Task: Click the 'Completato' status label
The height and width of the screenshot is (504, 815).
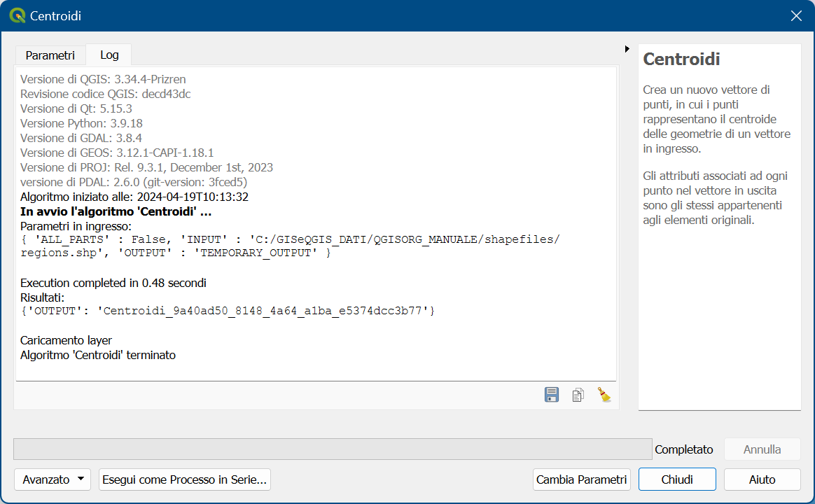Action: click(684, 449)
